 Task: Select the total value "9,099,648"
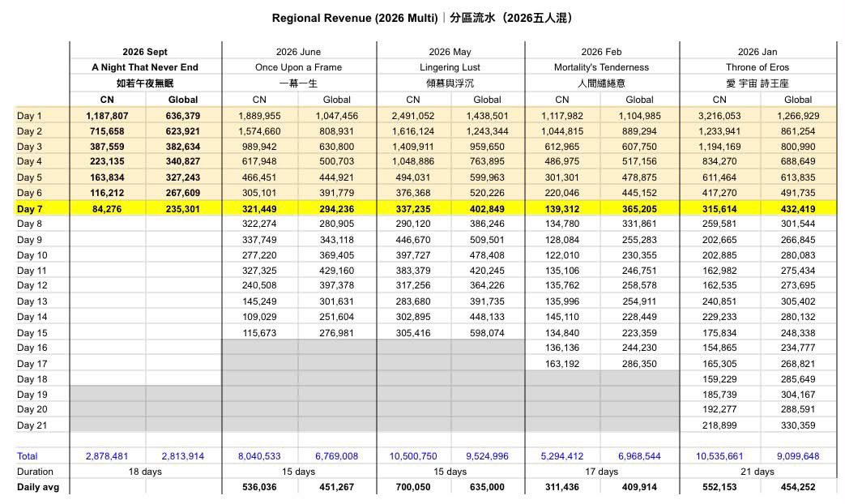(x=797, y=456)
